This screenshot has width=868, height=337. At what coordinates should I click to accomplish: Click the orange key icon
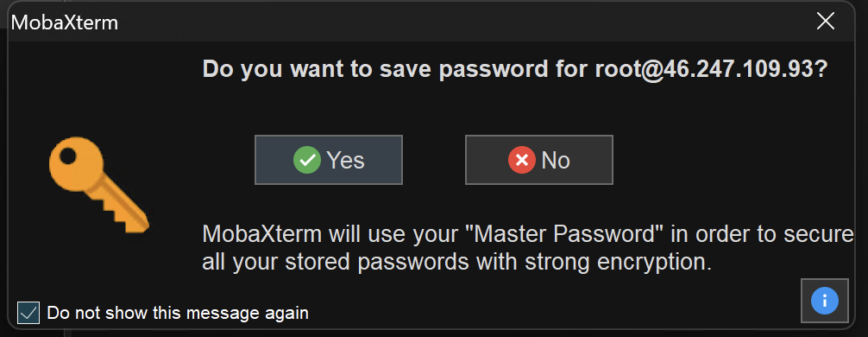[x=97, y=185]
